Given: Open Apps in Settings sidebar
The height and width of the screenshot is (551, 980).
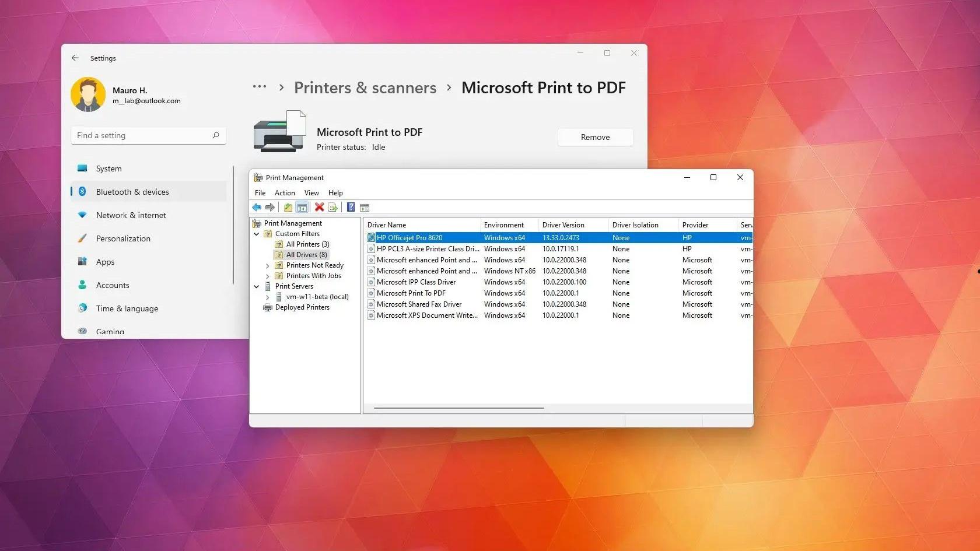Looking at the screenshot, I should click(x=149, y=262).
